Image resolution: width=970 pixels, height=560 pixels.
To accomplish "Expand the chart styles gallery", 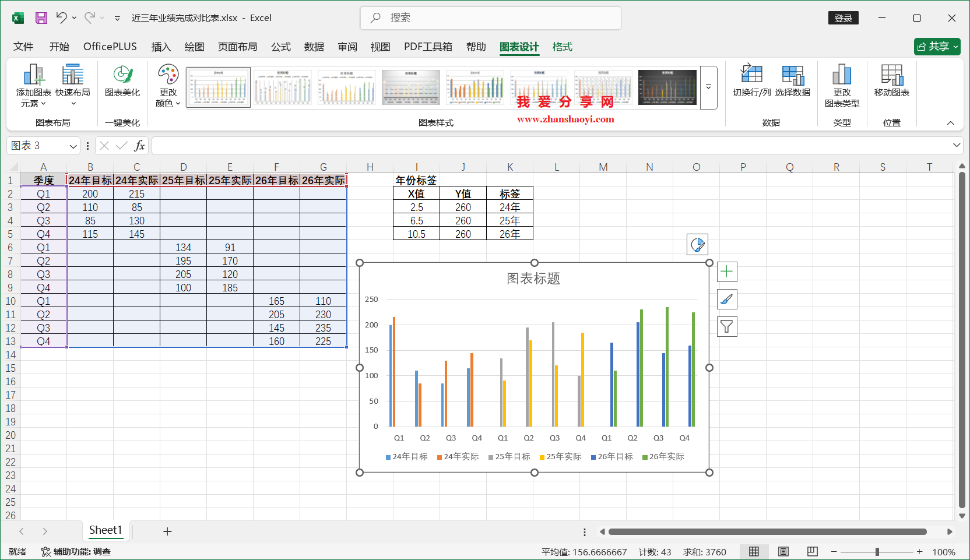I will pyautogui.click(x=709, y=87).
